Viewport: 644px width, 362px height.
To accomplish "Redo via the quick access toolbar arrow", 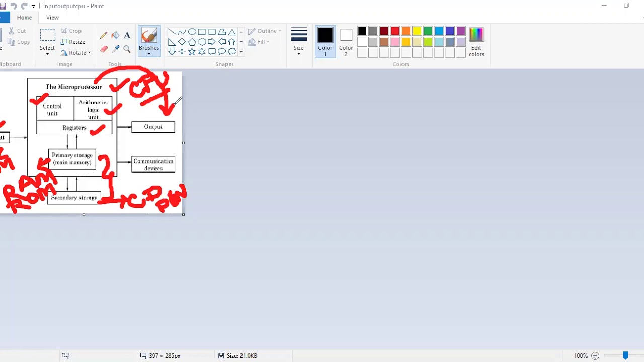I will [24, 6].
